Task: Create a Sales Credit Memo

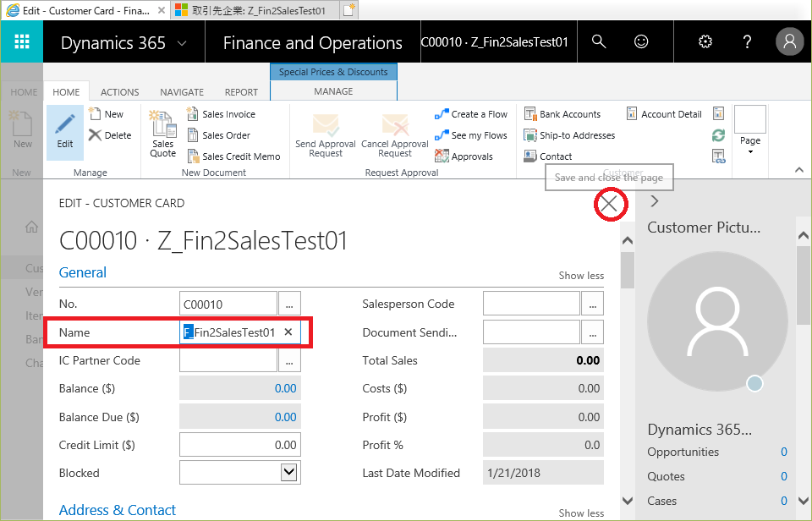Action: (233, 156)
